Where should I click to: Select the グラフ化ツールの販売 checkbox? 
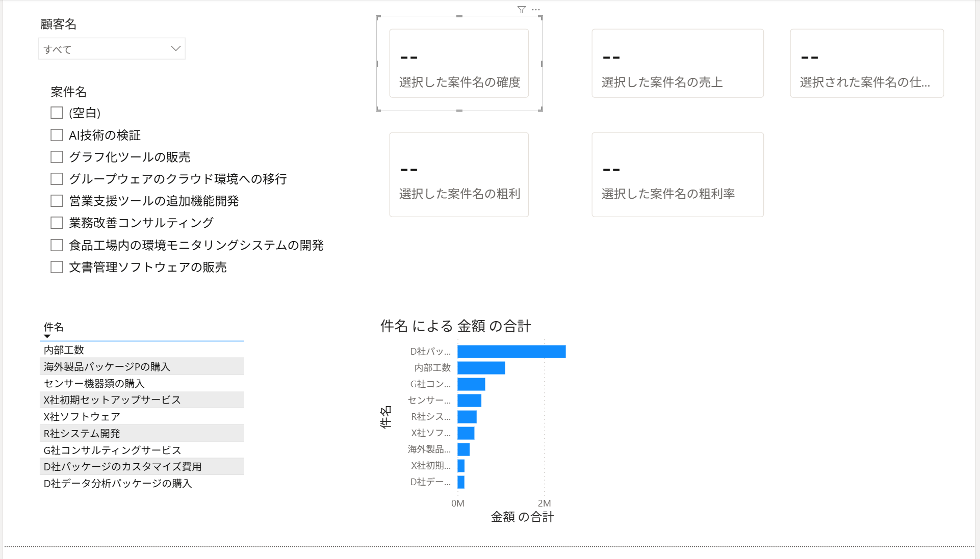[x=57, y=157]
